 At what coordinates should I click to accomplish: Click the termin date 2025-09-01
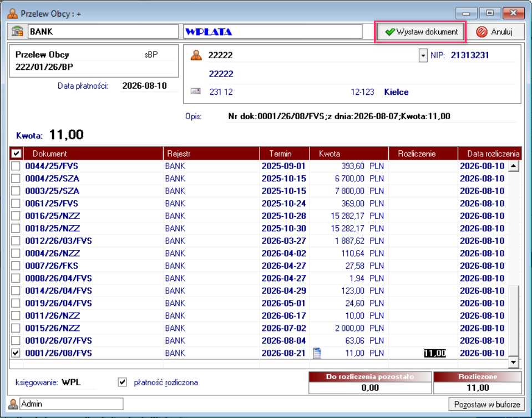283,166
